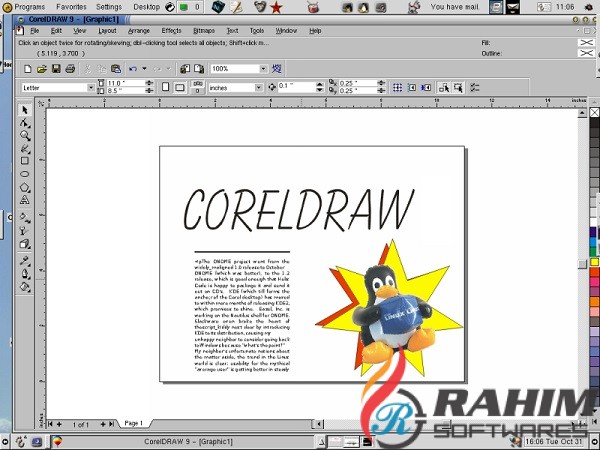Viewport: 600px width, 450px height.
Task: Open the Fill tool flyout
Action: click(x=25, y=287)
